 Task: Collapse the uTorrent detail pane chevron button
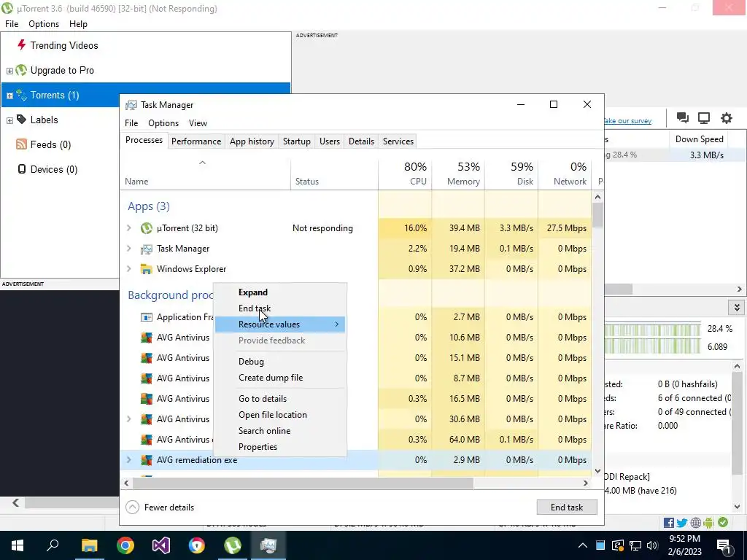(737, 308)
